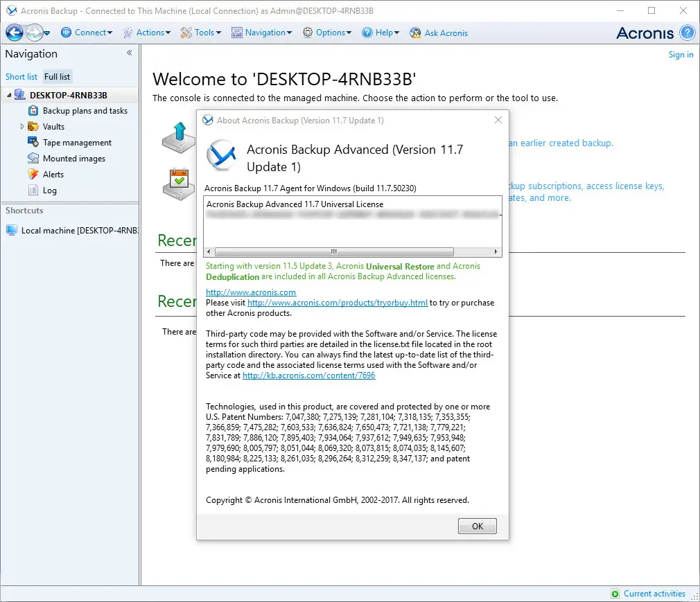The width and height of the screenshot is (700, 602).
Task: Click the Current activities green icon
Action: pyautogui.click(x=615, y=594)
